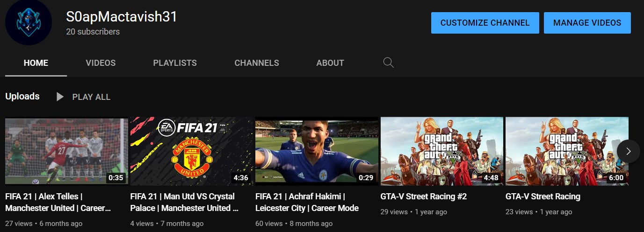This screenshot has width=644, height=232.
Task: Click the 4:36 duration badge
Action: point(241,178)
